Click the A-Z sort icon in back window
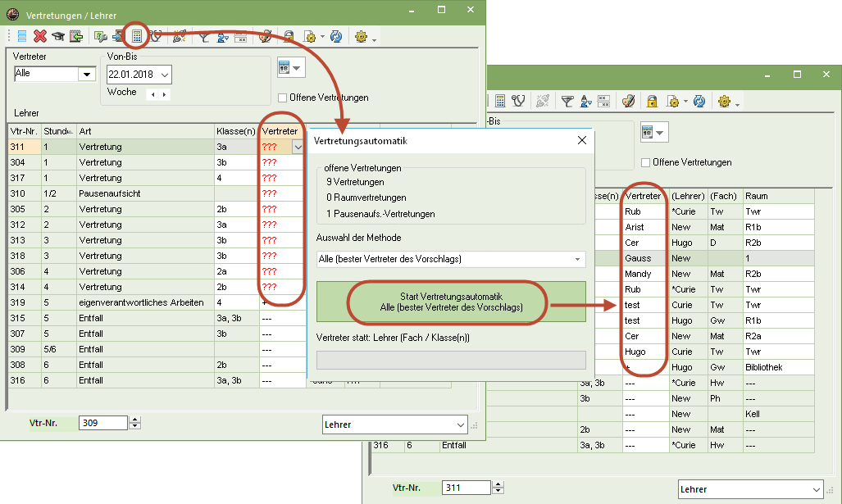Screen dimensions: 842x504 585,101
